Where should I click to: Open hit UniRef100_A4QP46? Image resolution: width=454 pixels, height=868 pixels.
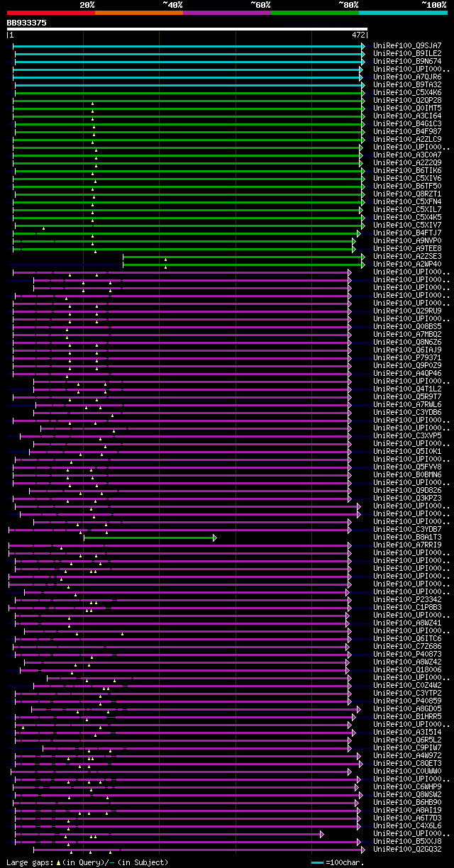coord(407,374)
